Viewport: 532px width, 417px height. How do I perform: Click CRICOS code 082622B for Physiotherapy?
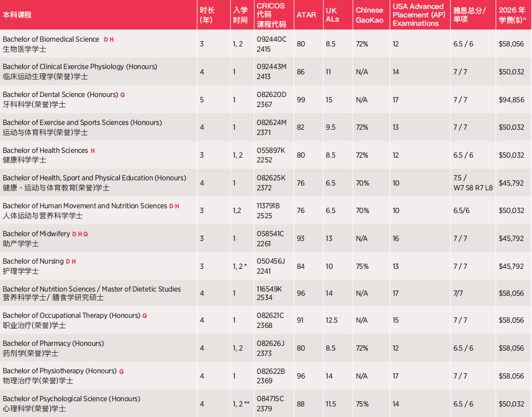click(271, 371)
